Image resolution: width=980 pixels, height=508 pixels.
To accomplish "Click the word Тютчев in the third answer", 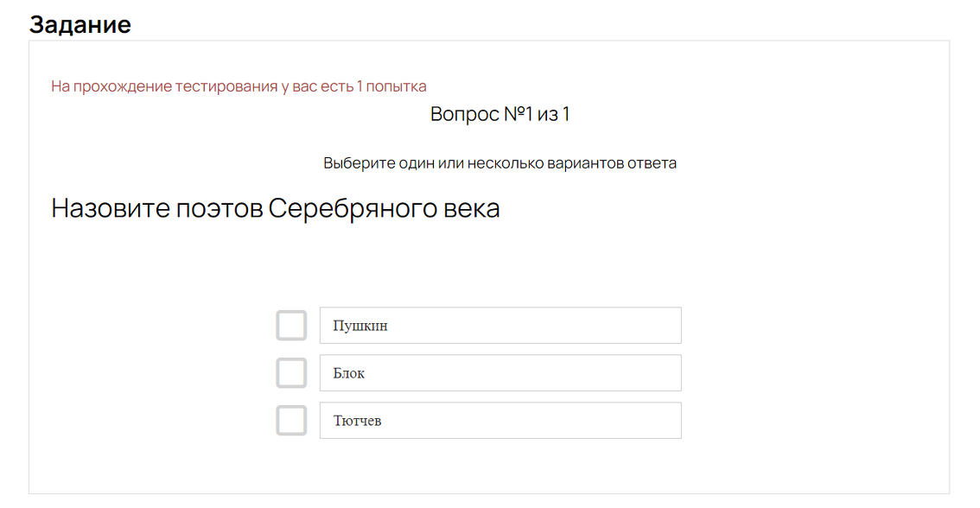I will click(x=357, y=422).
